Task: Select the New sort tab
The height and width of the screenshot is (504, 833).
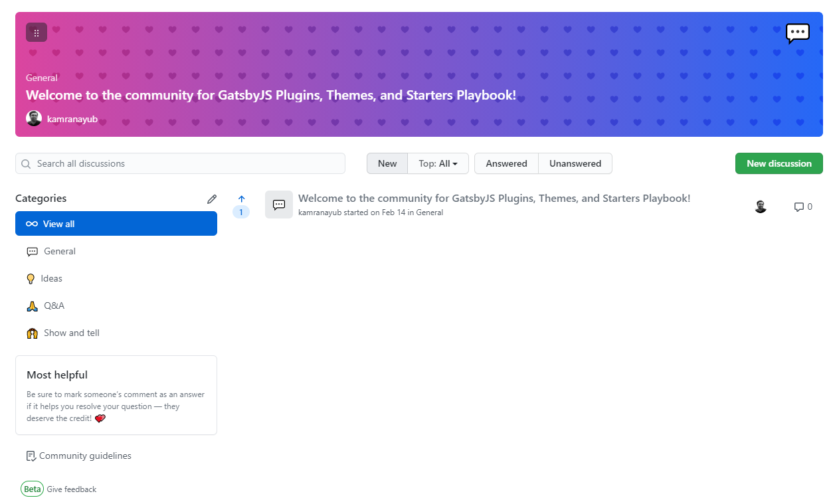Action: pos(387,163)
